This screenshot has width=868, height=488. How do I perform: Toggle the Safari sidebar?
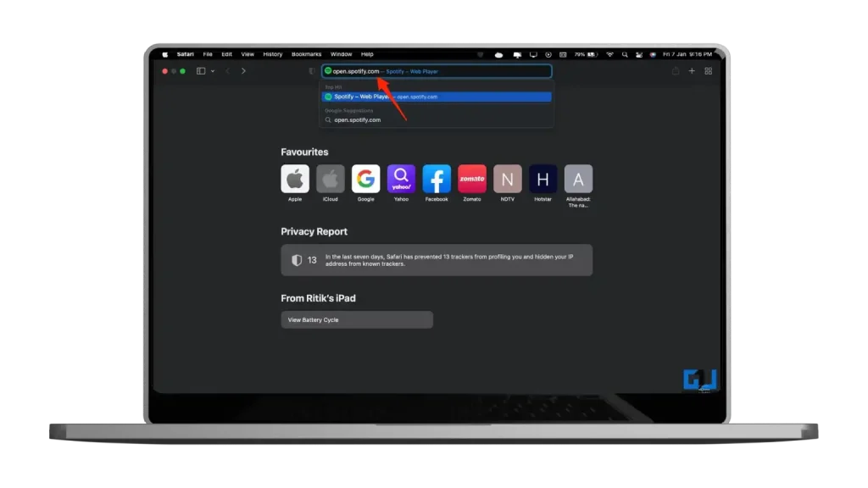[201, 71]
